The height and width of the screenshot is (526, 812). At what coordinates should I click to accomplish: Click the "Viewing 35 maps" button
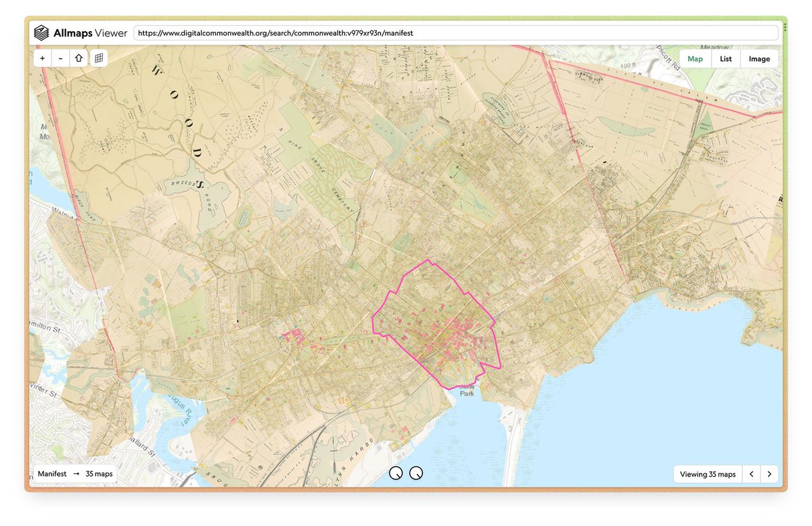[x=707, y=474]
